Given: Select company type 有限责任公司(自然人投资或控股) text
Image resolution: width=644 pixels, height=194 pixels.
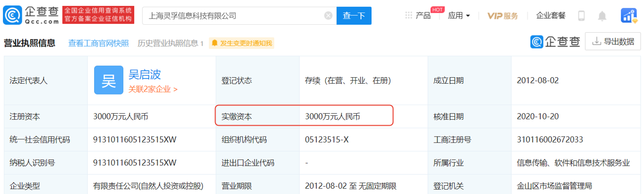Looking at the screenshot, I should click(x=149, y=186).
